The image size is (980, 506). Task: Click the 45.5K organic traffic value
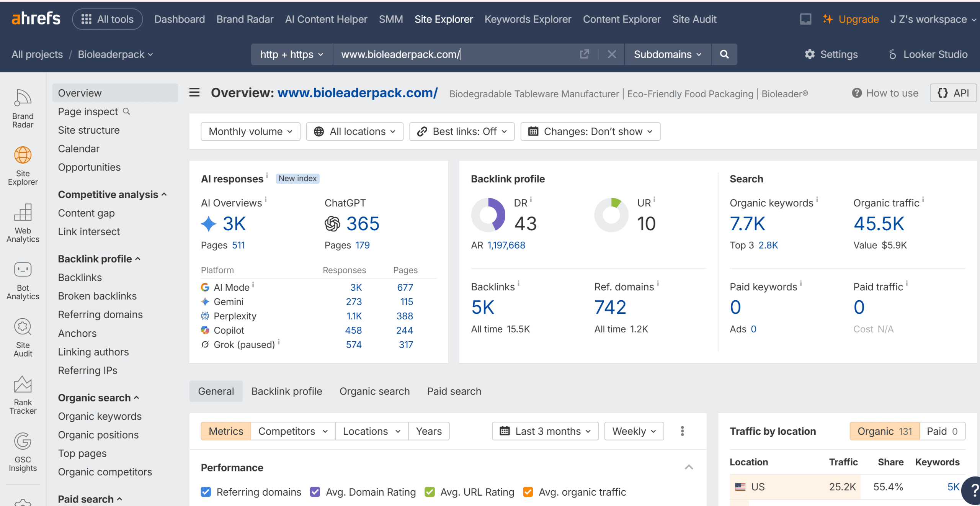tap(879, 223)
